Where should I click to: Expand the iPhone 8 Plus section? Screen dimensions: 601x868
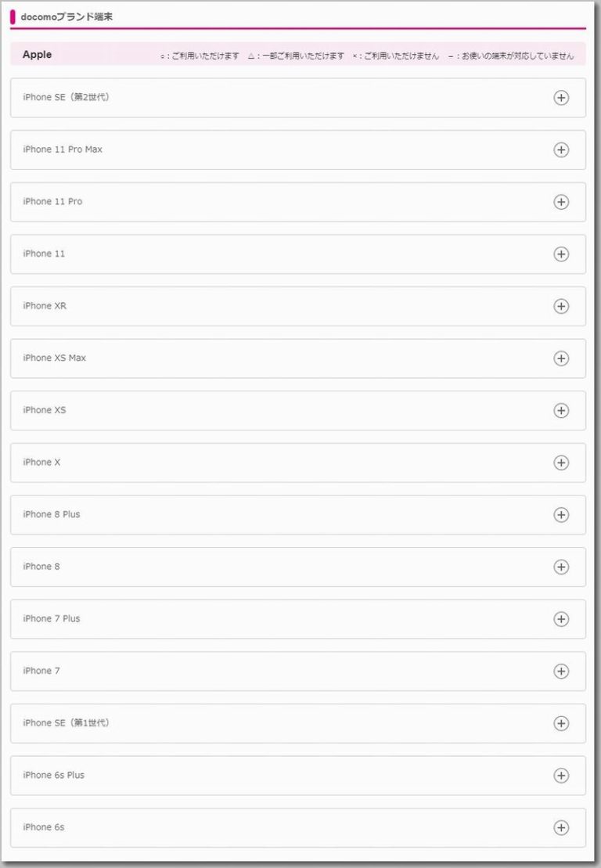coord(561,515)
